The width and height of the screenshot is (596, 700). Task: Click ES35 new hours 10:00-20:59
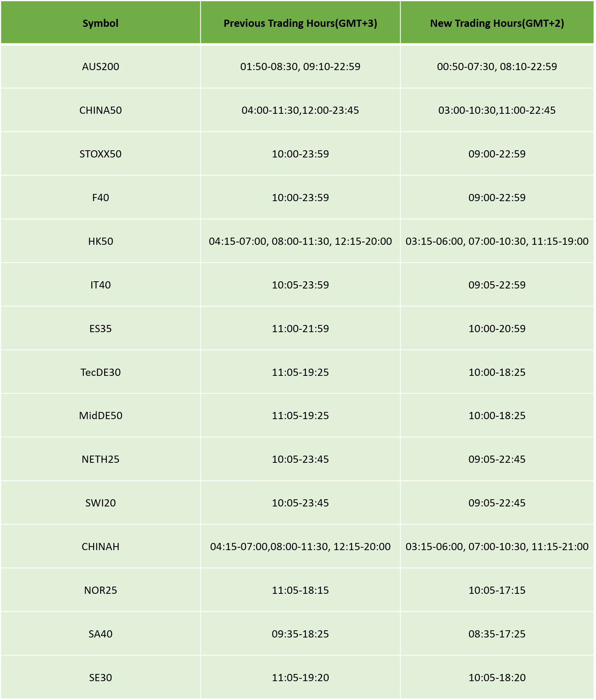tap(497, 329)
